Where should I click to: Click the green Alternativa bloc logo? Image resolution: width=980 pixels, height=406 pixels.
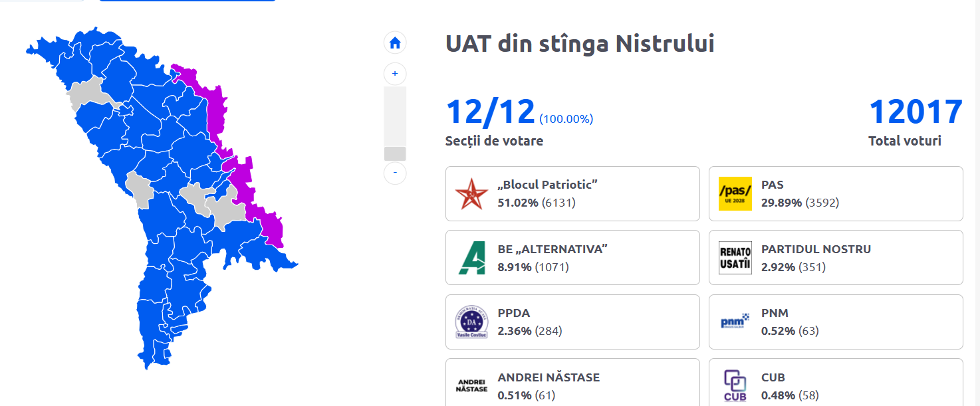click(x=471, y=258)
